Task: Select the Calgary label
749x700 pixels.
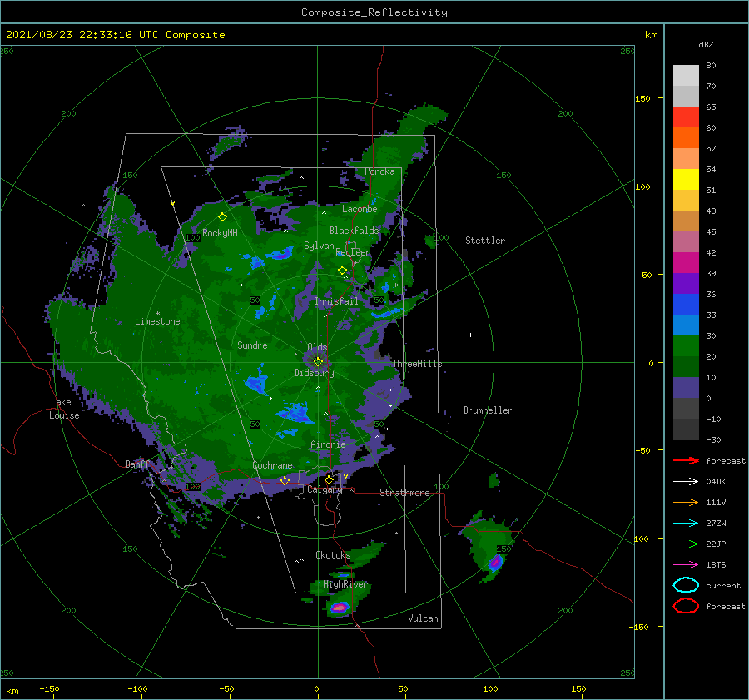Action: [325, 489]
